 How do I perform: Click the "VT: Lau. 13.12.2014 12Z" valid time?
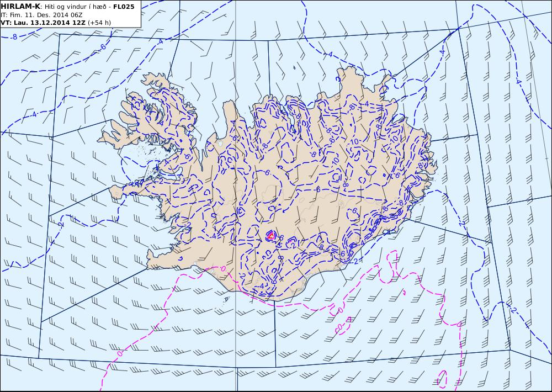(x=43, y=23)
